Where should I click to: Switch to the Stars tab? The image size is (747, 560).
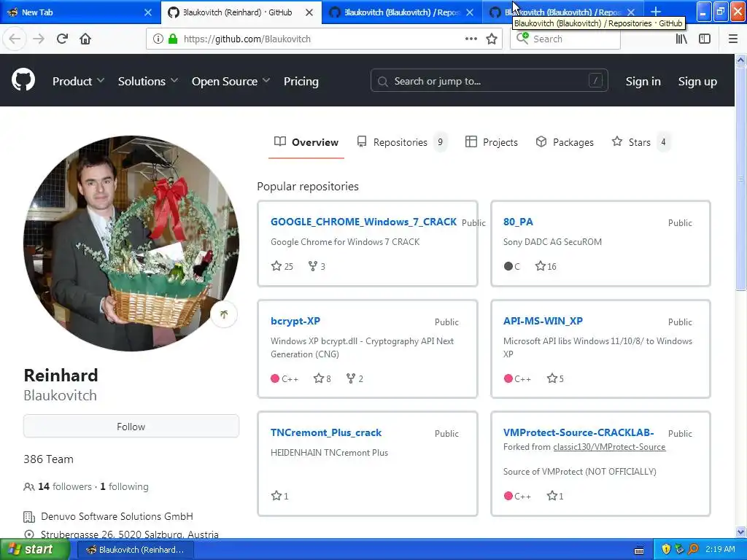pos(640,142)
